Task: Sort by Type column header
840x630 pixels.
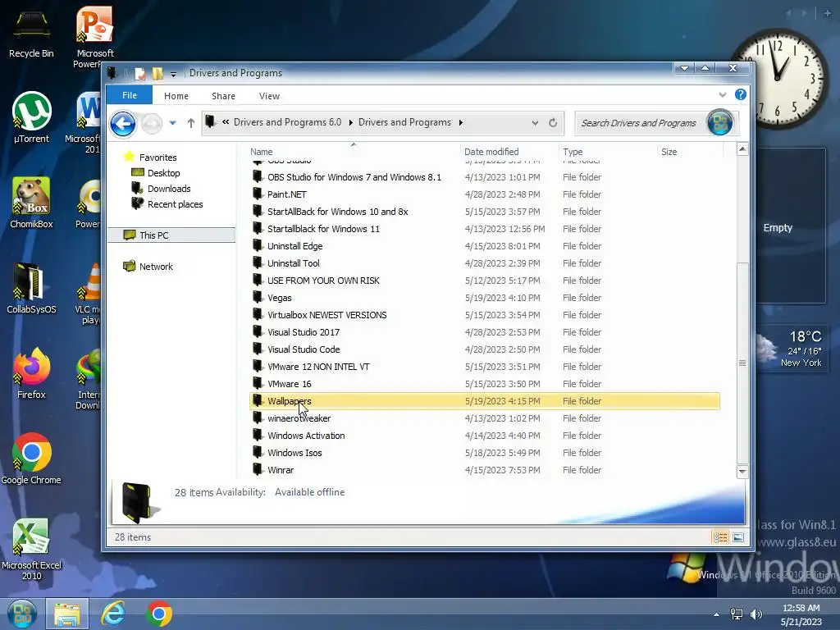Action: coord(608,152)
